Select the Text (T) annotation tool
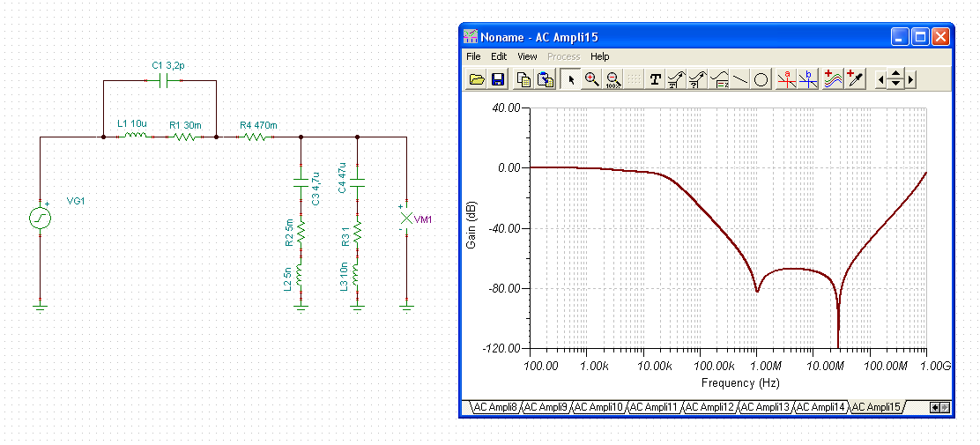Image resolution: width=980 pixels, height=445 pixels. [x=655, y=79]
